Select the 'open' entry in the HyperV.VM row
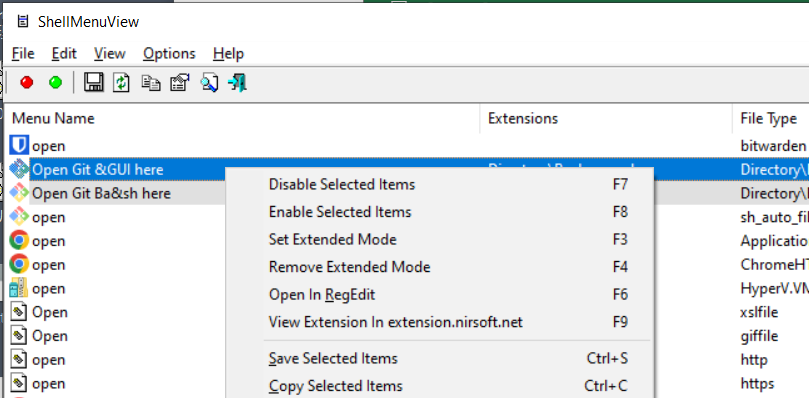809x398 pixels. coord(48,289)
